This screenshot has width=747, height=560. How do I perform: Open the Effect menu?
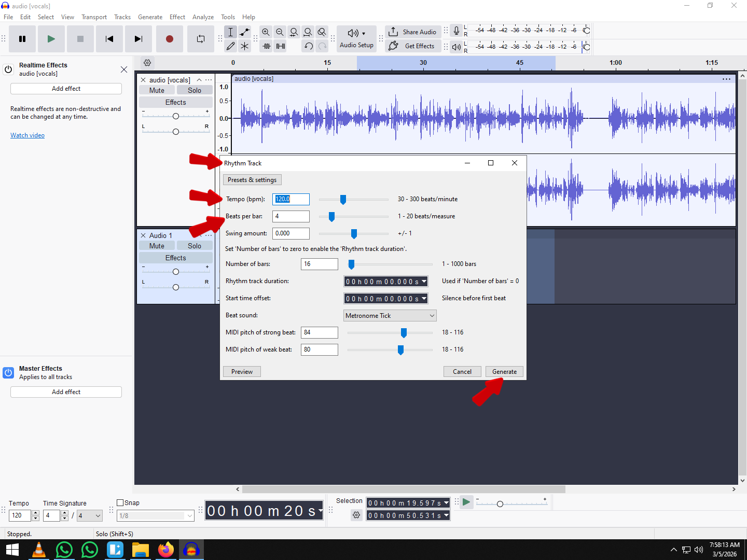[x=177, y=17]
